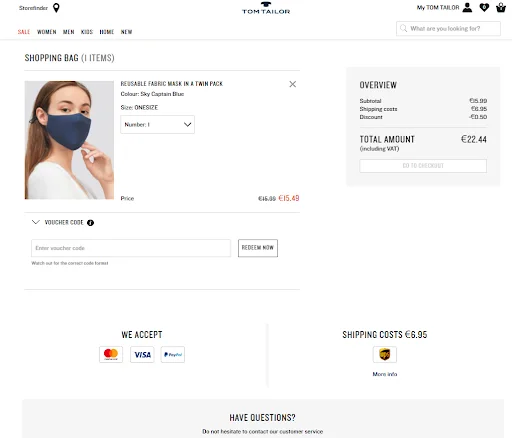Open the MEN menu
The height and width of the screenshot is (438, 512).
(x=69, y=32)
